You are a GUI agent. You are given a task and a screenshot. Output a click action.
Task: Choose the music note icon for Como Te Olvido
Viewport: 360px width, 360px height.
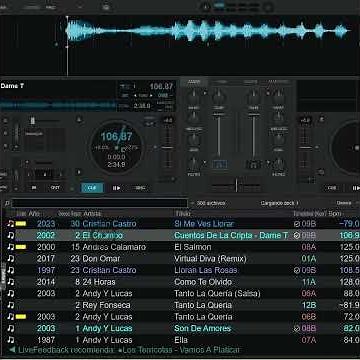[11, 282]
